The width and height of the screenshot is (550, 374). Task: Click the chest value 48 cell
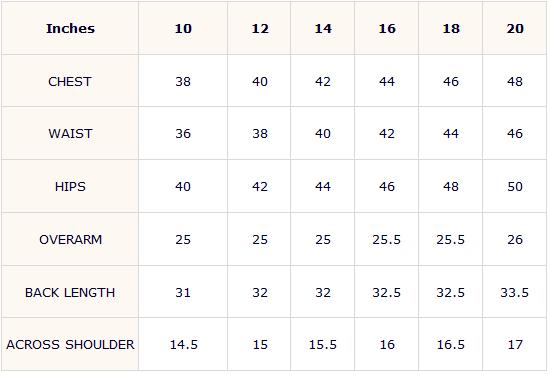click(515, 81)
